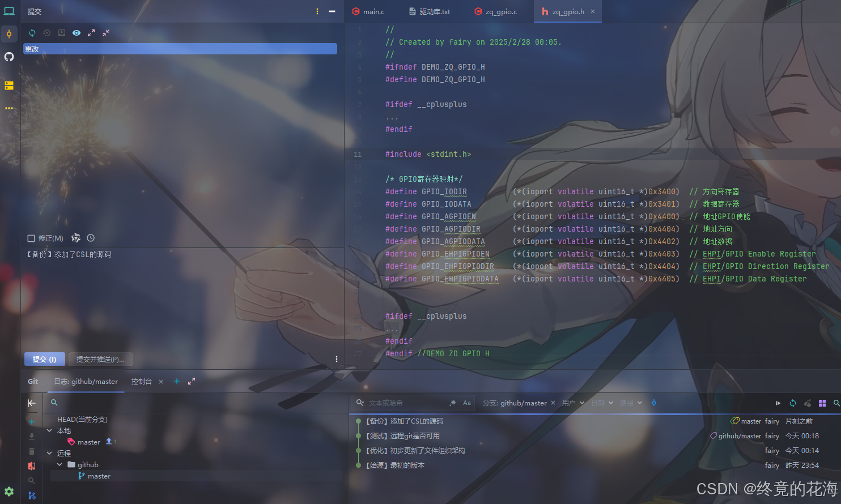This screenshot has height=504, width=841.
Task: Open the Commit tool window icon
Action: pyautogui.click(x=9, y=34)
